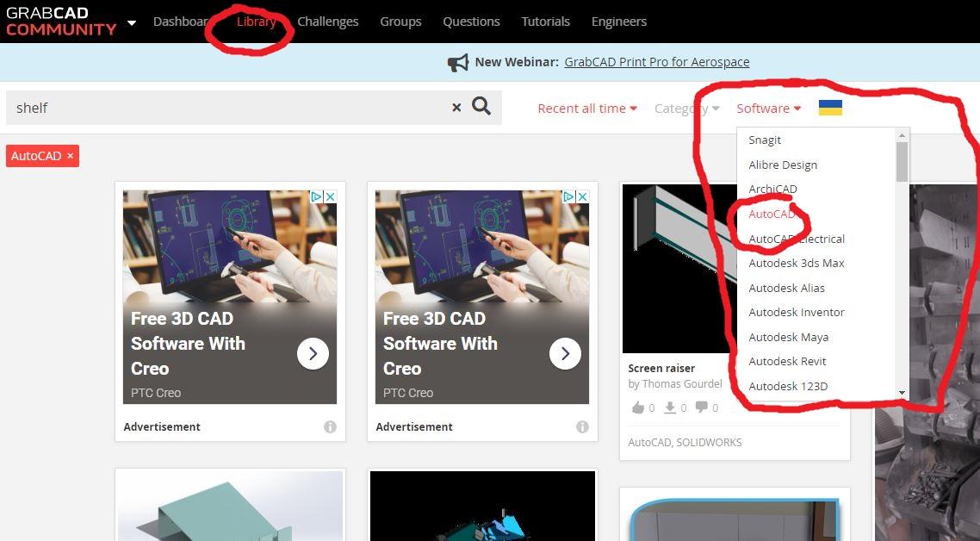
Task: Go to the Library section
Action: click(x=257, y=22)
